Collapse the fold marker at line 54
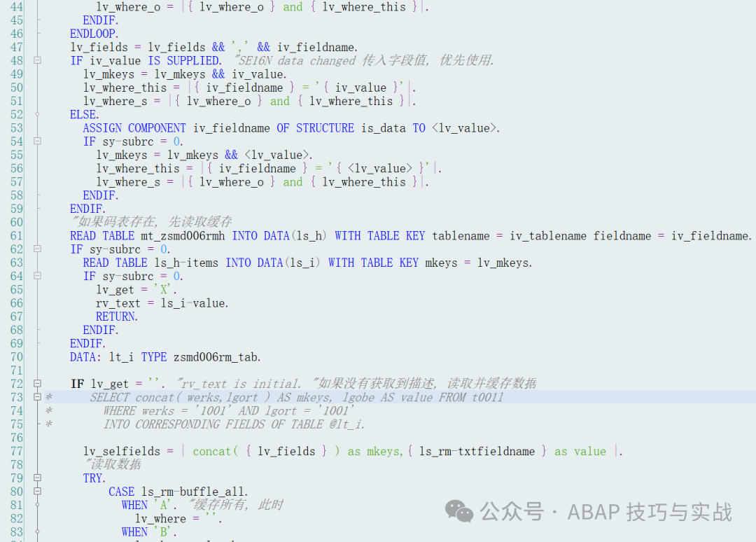 (37, 141)
